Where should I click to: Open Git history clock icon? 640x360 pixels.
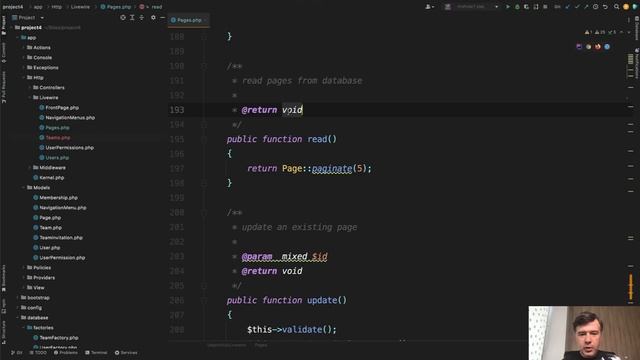coord(596,7)
